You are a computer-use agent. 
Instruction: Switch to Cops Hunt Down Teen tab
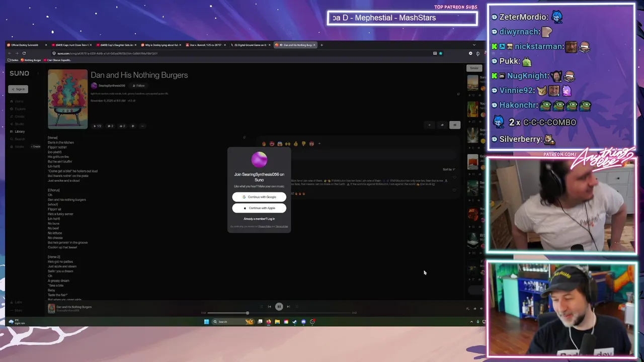coord(70,45)
